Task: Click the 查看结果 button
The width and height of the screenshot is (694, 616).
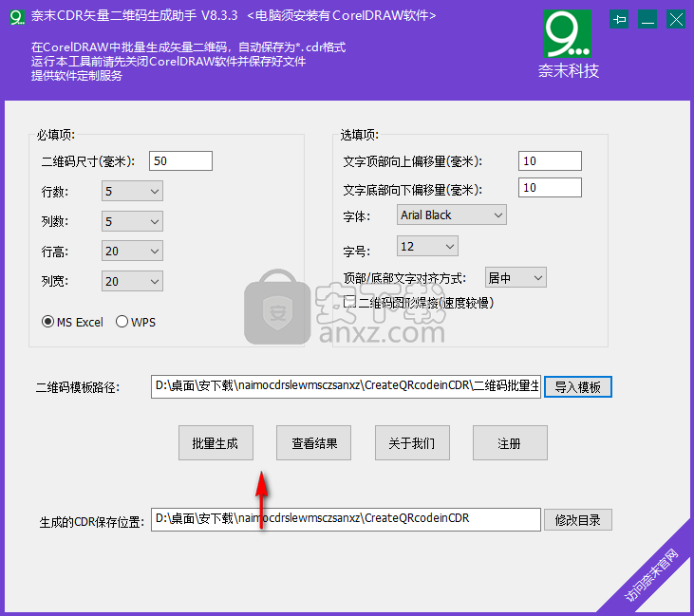Action: [314, 443]
